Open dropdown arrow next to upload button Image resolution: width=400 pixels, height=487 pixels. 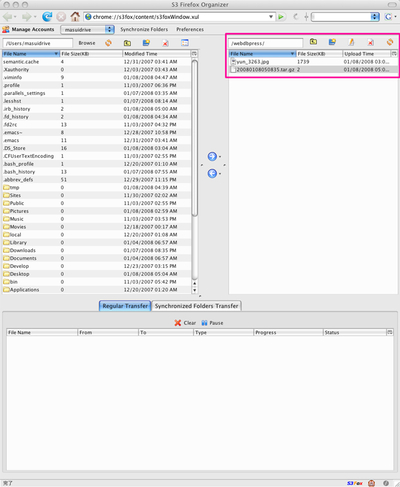click(x=220, y=157)
